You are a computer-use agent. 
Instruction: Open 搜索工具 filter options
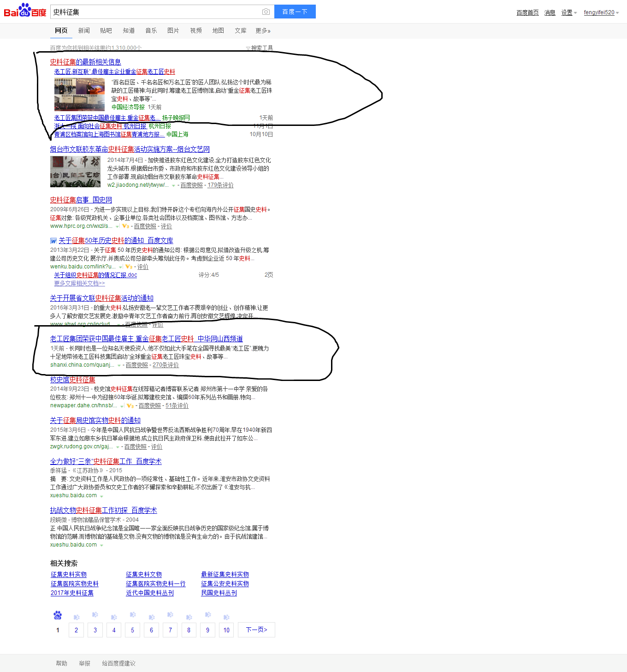260,48
